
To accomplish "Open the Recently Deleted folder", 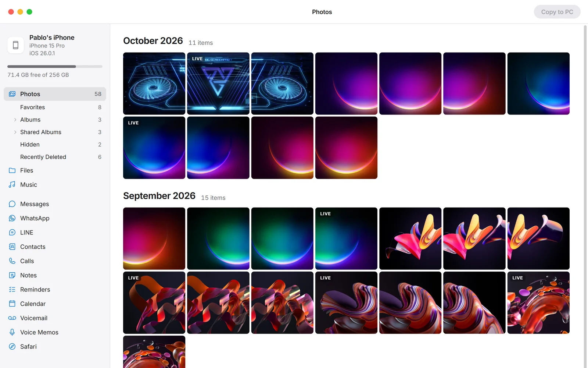I will pyautogui.click(x=55, y=157).
